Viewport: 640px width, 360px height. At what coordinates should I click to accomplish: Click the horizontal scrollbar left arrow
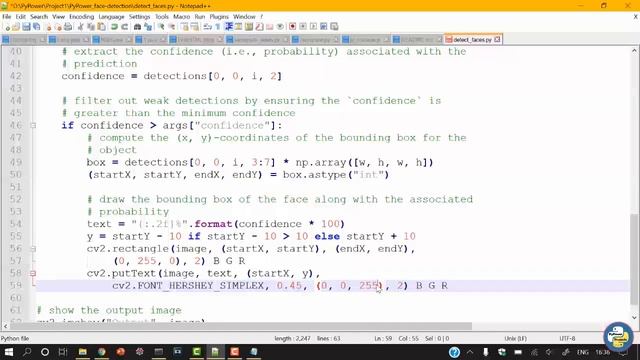[5, 326]
